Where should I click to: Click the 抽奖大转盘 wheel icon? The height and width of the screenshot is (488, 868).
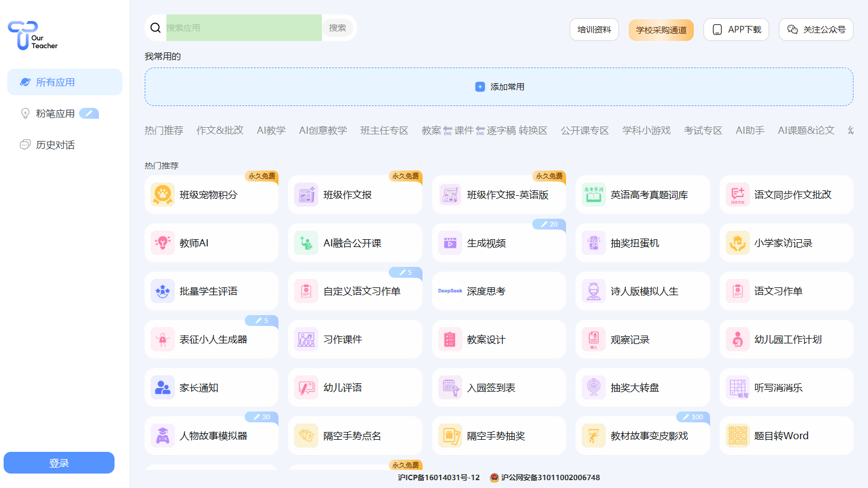click(594, 387)
